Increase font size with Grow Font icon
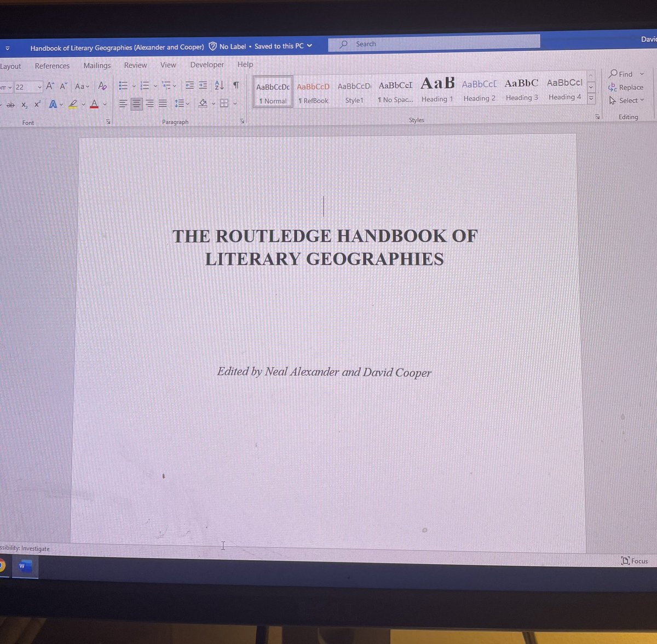 (x=50, y=86)
